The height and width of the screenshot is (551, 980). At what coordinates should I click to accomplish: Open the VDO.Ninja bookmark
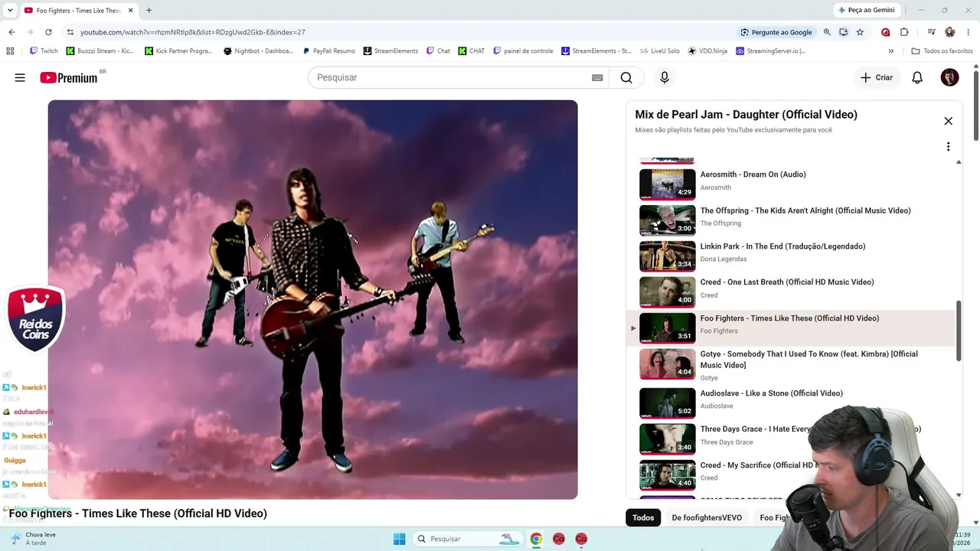pos(707,51)
